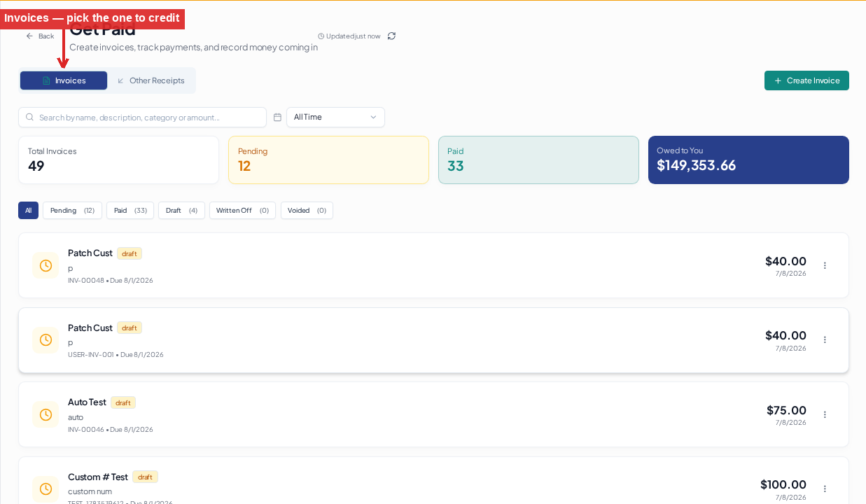The width and height of the screenshot is (866, 504).
Task: Select the Pending summary card
Action: tap(328, 160)
